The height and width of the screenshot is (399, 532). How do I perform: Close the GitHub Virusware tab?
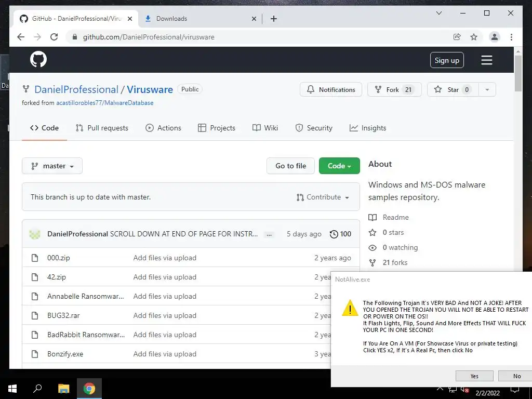pyautogui.click(x=129, y=19)
